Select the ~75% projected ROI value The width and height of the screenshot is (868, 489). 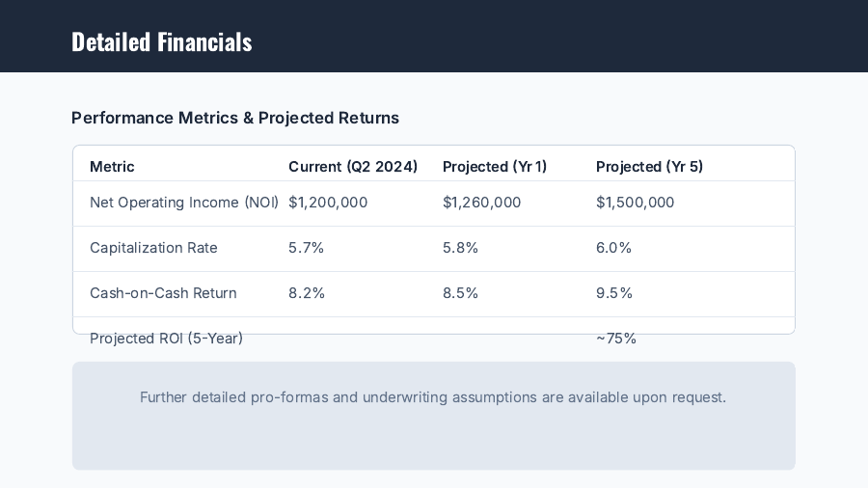coord(615,339)
